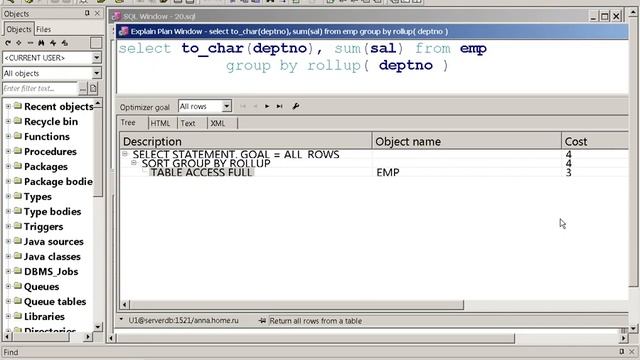This screenshot has width=640, height=360.
Task: Expand the Recycle bin node
Action: pos(8,121)
